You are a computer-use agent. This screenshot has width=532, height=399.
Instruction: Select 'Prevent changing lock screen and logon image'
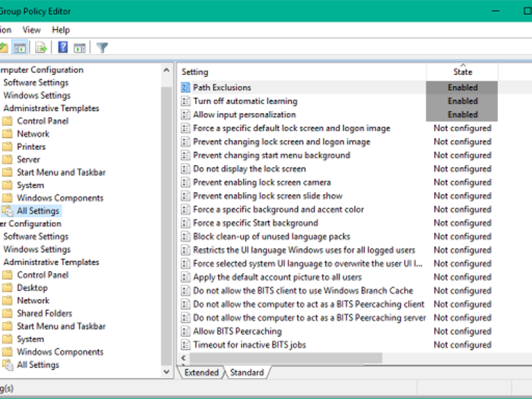point(282,142)
